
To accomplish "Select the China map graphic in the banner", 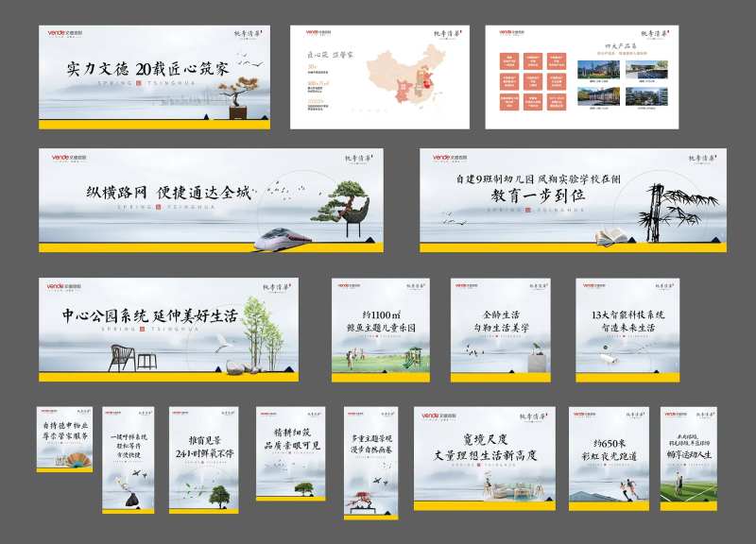I will pyautogui.click(x=409, y=74).
